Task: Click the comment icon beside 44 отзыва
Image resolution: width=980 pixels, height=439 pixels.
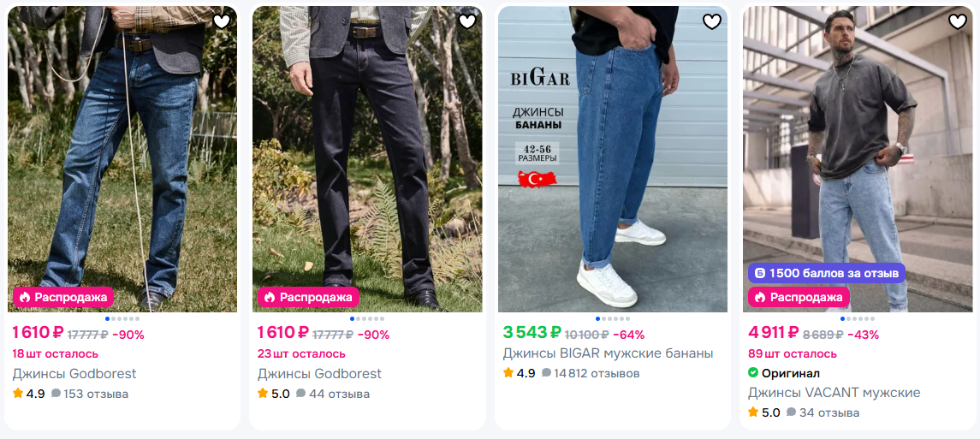Action: [x=301, y=394]
